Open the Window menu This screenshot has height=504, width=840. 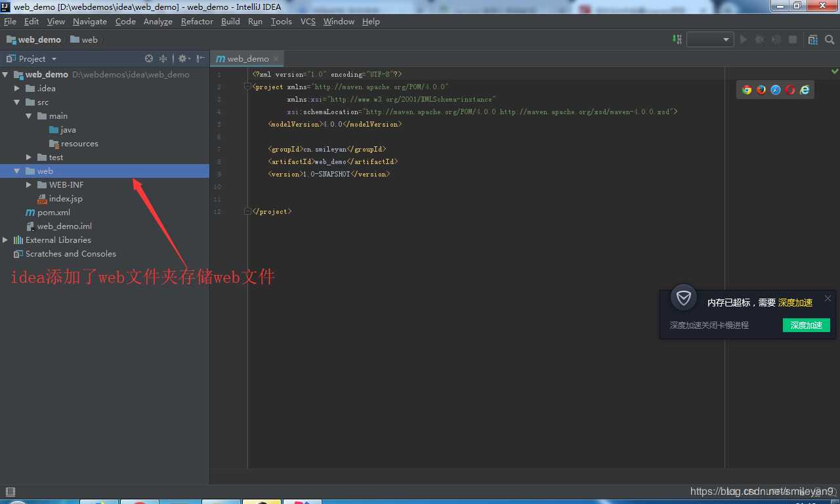(x=339, y=22)
